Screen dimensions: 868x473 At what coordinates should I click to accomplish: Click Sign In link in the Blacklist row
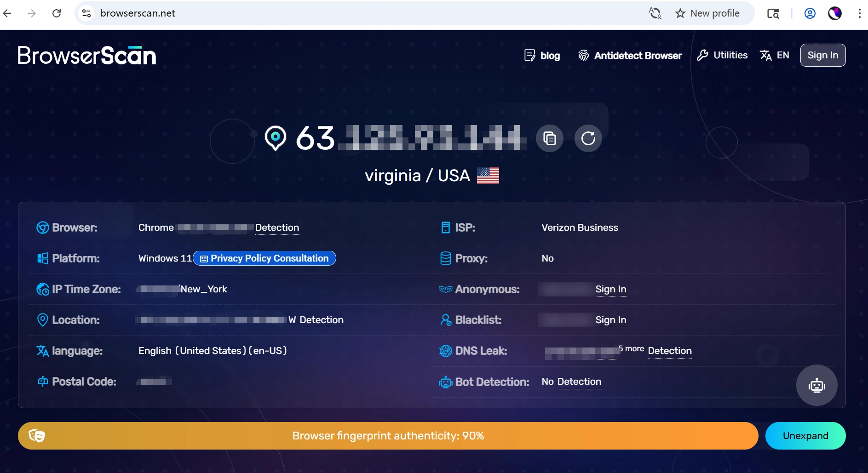point(611,320)
